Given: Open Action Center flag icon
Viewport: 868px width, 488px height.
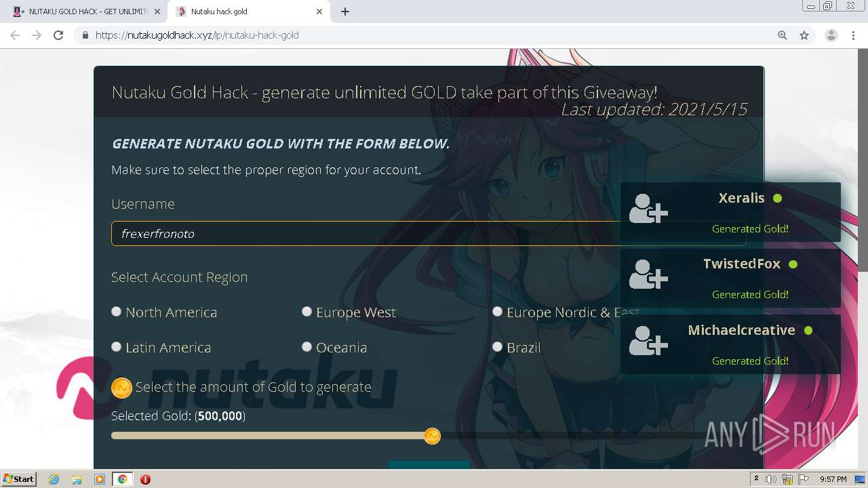Looking at the screenshot, I should click(x=803, y=479).
